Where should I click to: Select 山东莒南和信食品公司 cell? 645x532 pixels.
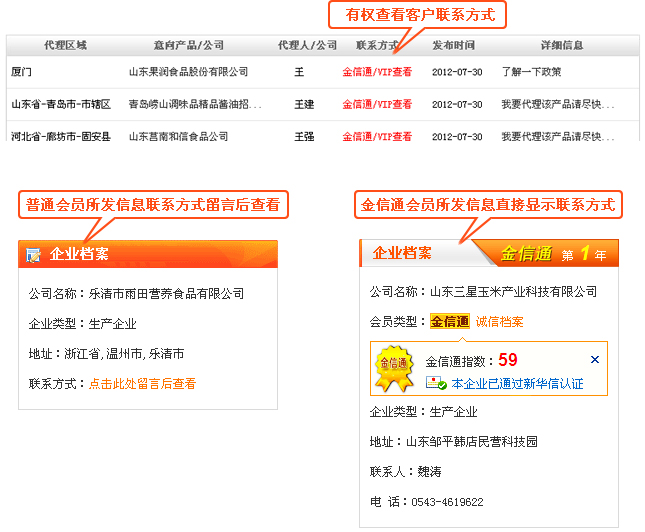(179, 137)
